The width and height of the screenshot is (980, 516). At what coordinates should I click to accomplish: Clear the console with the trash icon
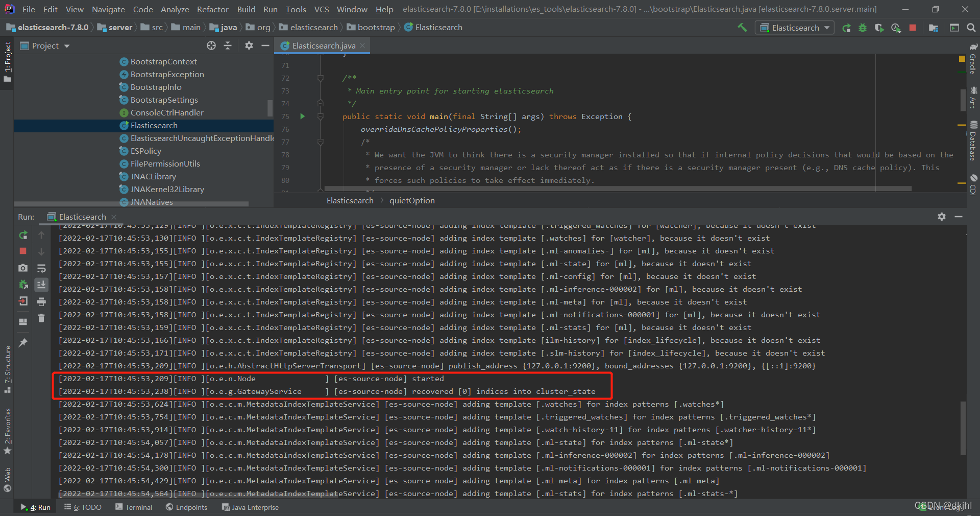(x=41, y=318)
